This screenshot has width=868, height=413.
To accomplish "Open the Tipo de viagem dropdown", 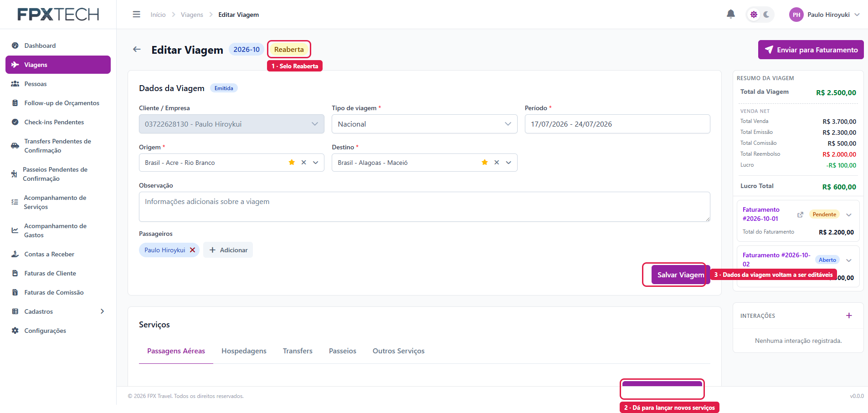I will click(424, 124).
